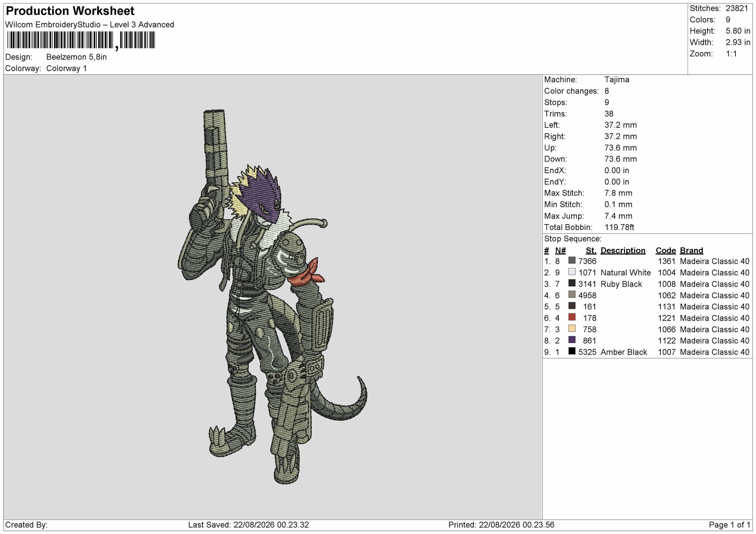Click the 'N#' column header
The height and width of the screenshot is (534, 756).
click(561, 250)
